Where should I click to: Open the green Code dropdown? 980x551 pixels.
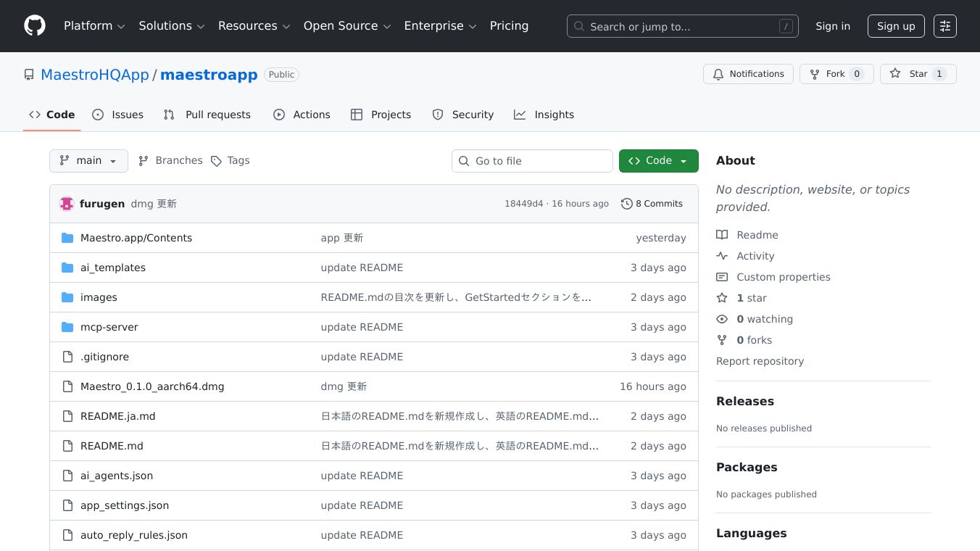[x=658, y=161]
